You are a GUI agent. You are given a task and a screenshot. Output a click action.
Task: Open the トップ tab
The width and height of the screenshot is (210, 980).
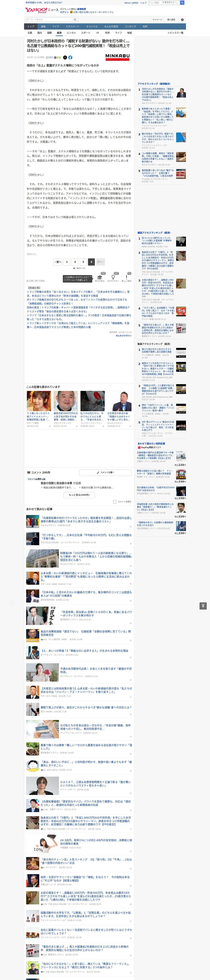31,27
